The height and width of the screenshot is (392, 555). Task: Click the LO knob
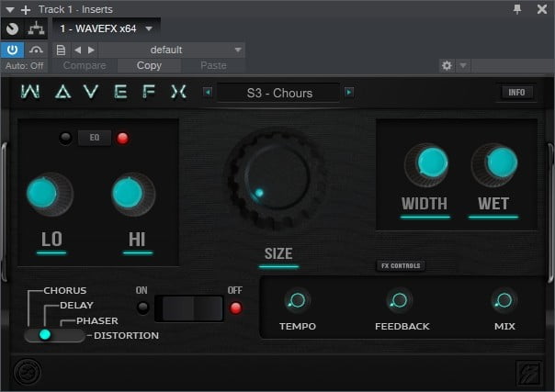(x=50, y=194)
